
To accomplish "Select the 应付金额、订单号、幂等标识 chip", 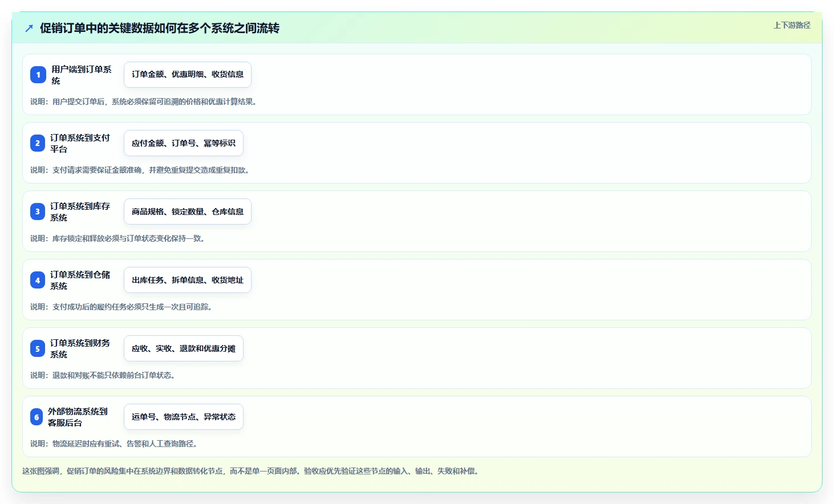I will coord(184,143).
